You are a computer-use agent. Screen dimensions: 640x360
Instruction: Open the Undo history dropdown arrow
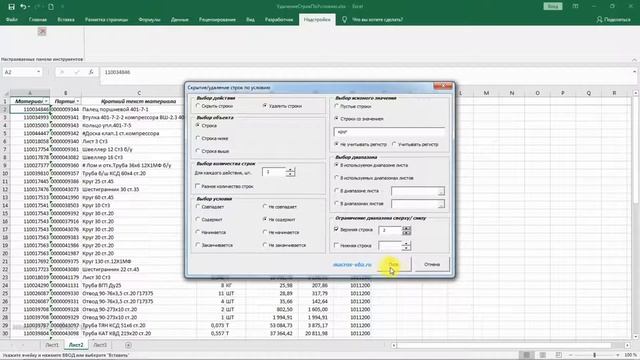(29, 7)
